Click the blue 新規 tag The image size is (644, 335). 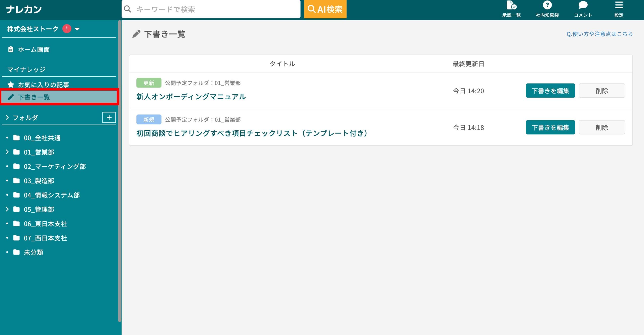pos(149,119)
